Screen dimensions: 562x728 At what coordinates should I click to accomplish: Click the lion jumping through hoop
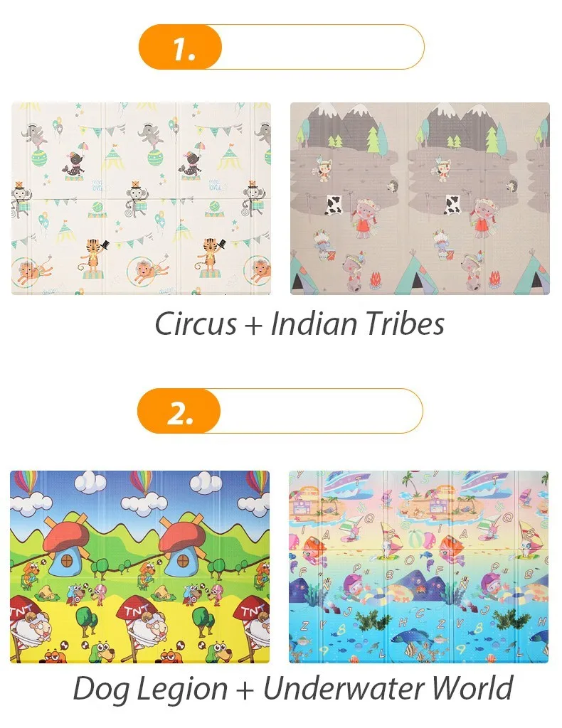point(33,272)
